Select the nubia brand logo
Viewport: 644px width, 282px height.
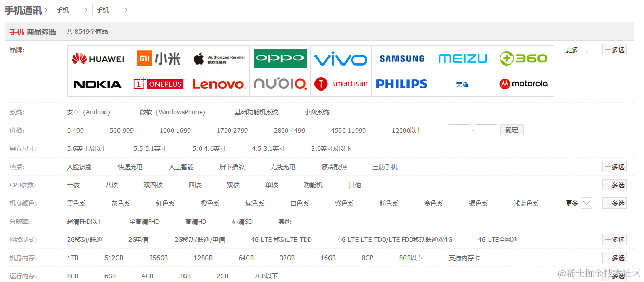click(280, 84)
